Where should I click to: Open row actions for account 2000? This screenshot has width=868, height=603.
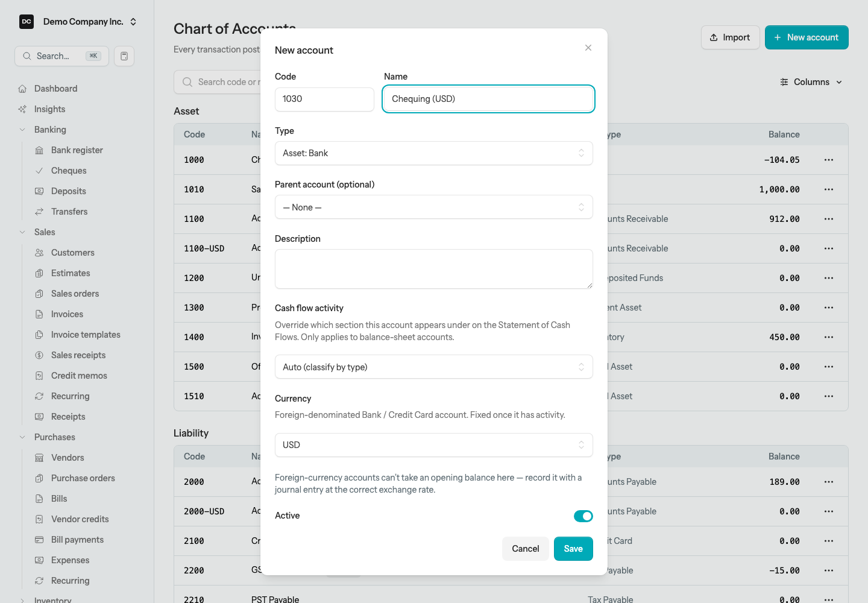829,482
